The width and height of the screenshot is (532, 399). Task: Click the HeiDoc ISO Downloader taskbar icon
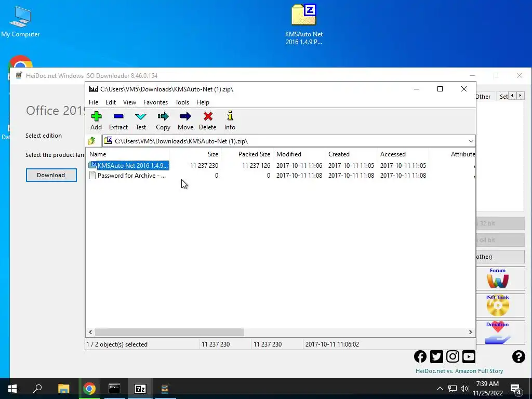point(165,389)
